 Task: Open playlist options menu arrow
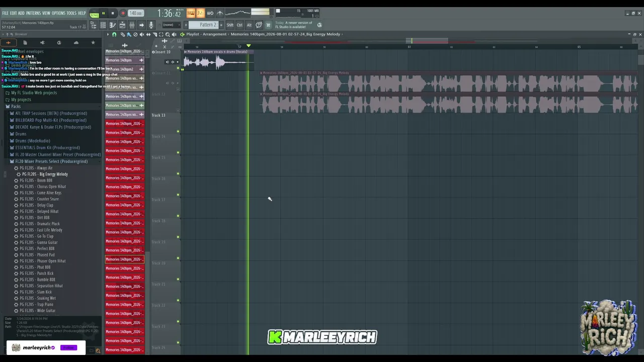(108, 34)
